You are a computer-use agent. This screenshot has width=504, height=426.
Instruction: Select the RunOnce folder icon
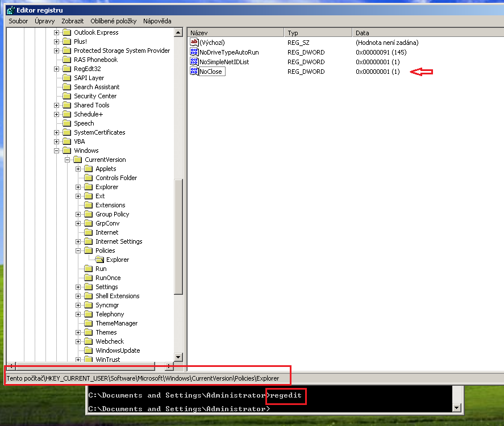[89, 278]
